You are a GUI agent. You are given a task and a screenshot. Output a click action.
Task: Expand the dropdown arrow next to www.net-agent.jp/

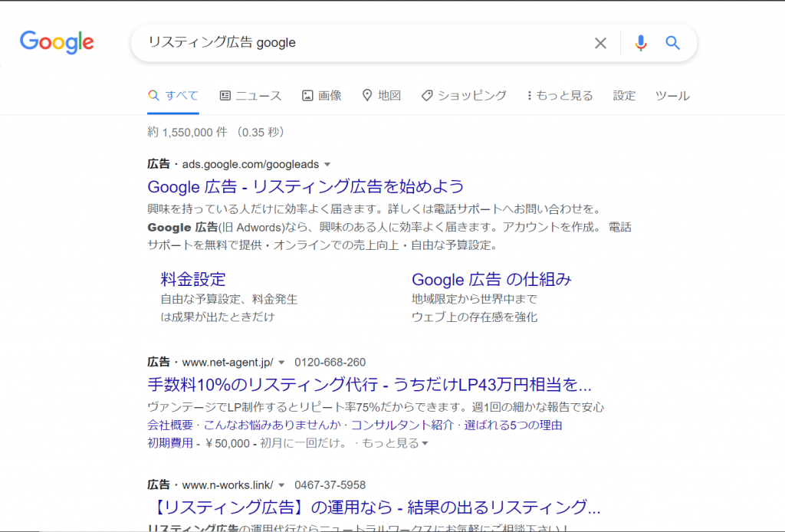coord(281,363)
